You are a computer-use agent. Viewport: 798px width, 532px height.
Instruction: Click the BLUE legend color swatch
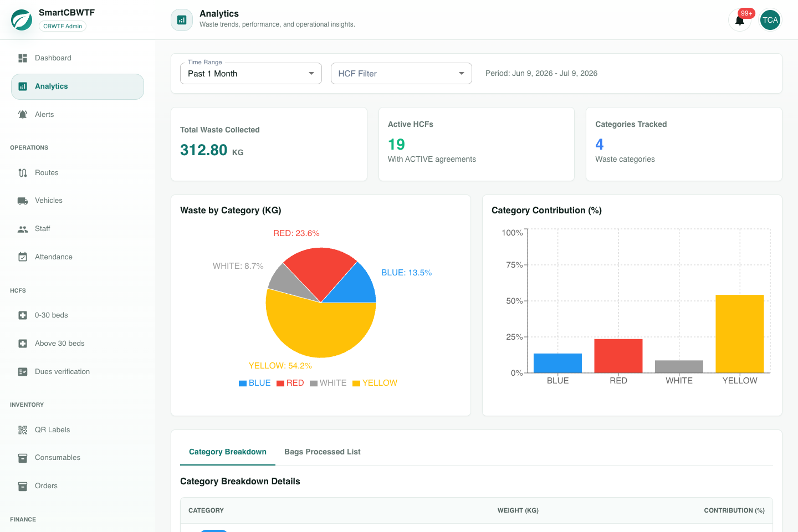tap(243, 383)
